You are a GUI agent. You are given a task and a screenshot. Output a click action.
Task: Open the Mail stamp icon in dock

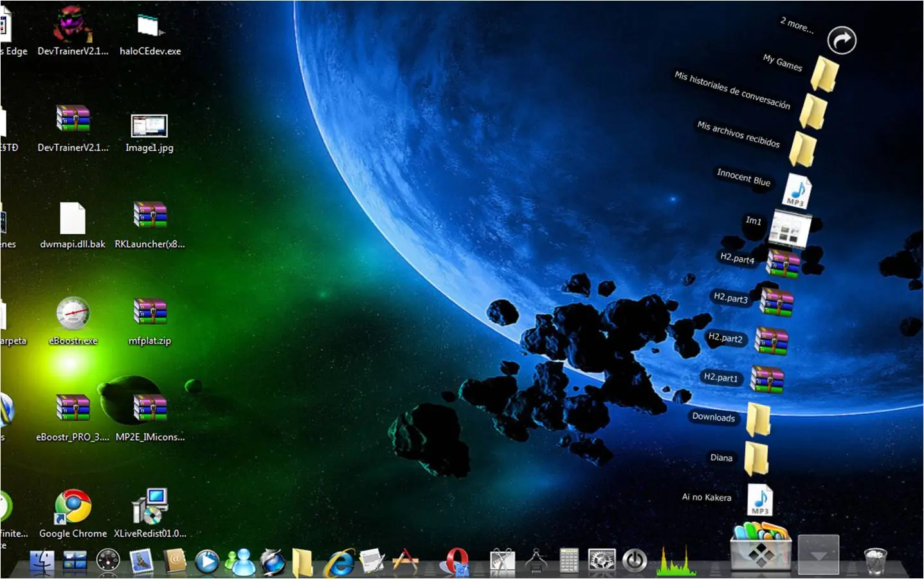click(x=141, y=561)
